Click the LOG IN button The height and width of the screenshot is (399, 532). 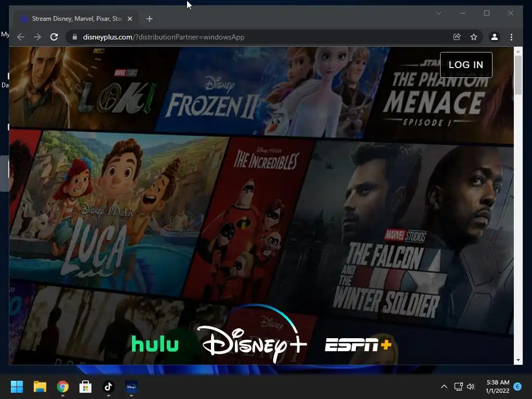pyautogui.click(x=466, y=65)
